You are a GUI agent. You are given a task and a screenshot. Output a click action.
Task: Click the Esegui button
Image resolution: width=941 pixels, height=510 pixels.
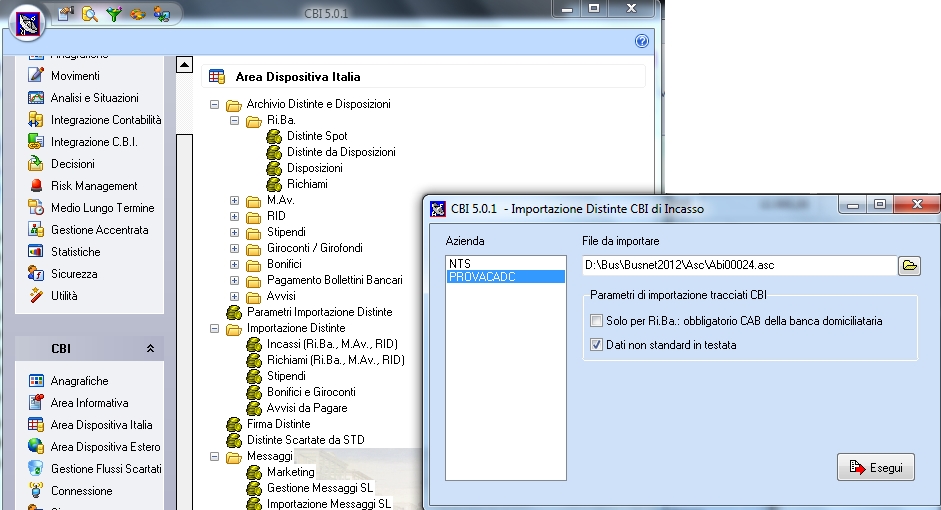click(876, 467)
